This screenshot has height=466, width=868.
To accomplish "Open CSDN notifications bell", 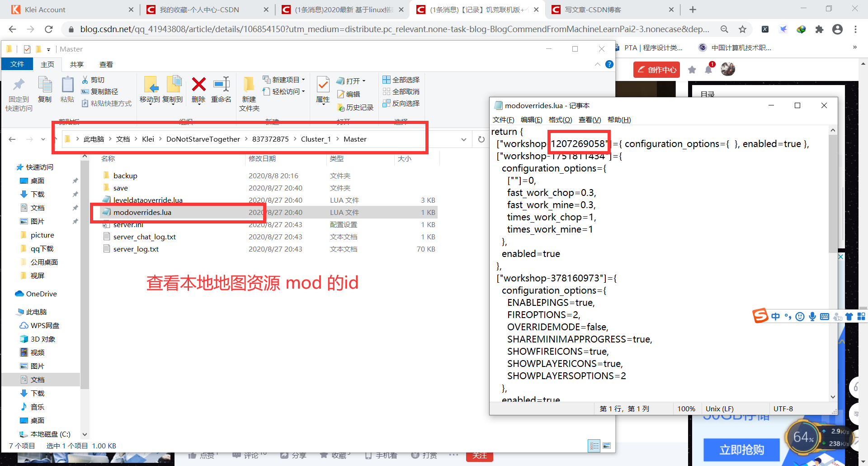I will (x=708, y=69).
